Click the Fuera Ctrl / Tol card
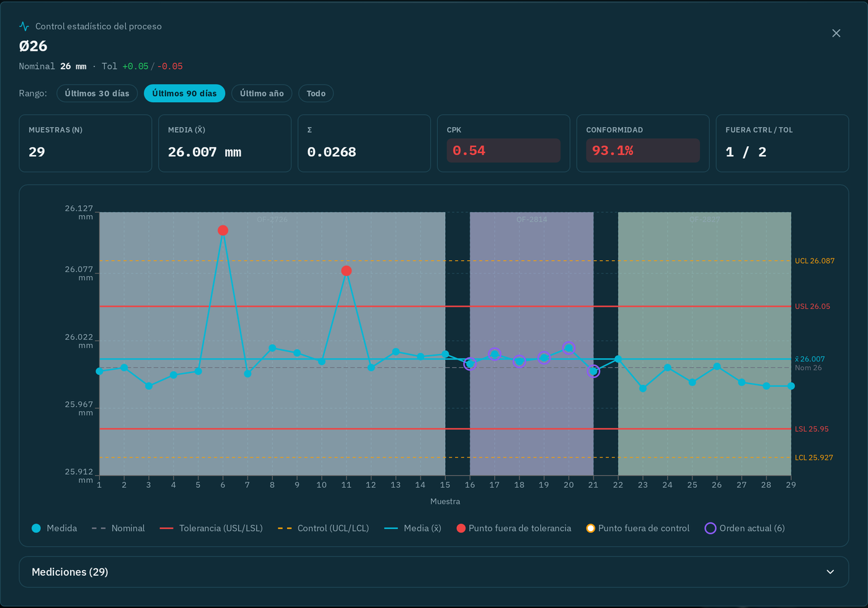Viewport: 868px width, 608px height. click(x=782, y=143)
